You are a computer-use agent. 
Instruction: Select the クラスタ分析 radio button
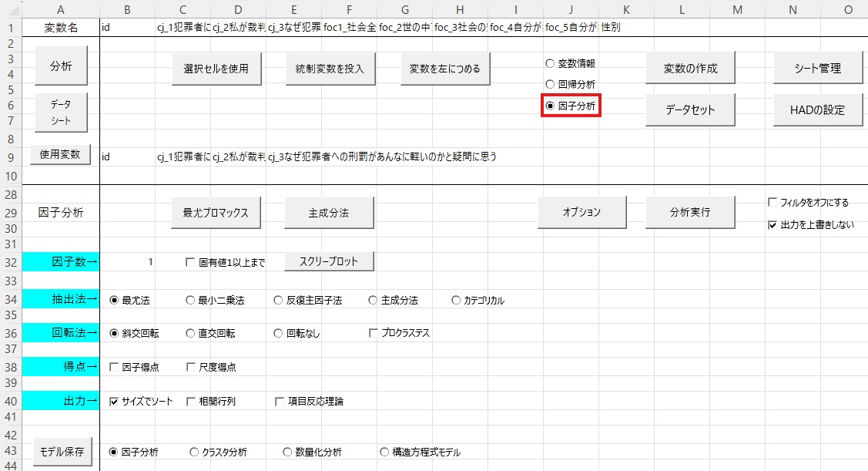(x=194, y=452)
